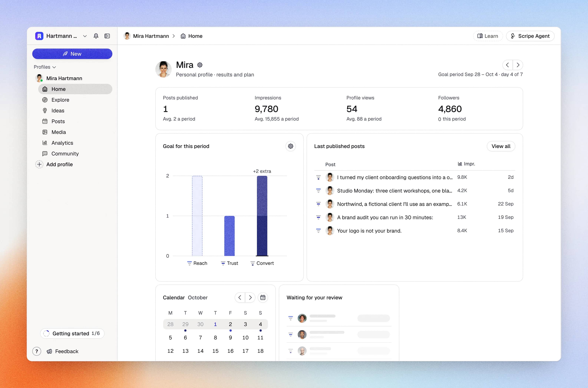Open Feedback link
Screen dimensions: 588x388
[62, 351]
